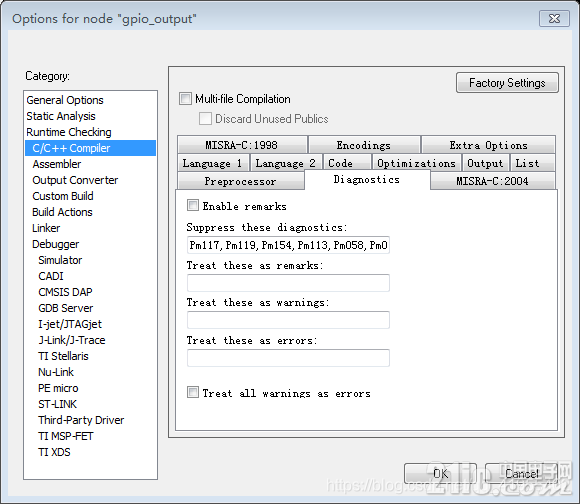
Task: Select J-Link/J-Trace debugger driver
Action: pyautogui.click(x=72, y=340)
